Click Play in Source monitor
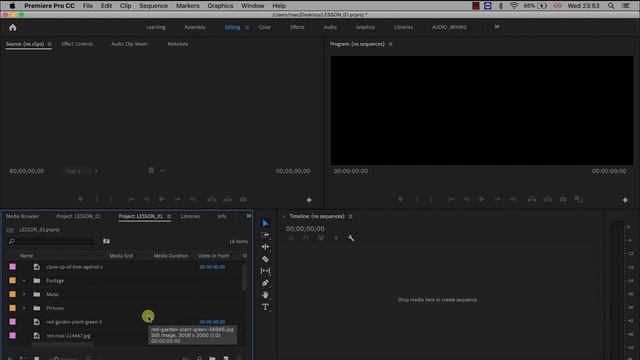The height and width of the screenshot is (360, 640). [162, 199]
